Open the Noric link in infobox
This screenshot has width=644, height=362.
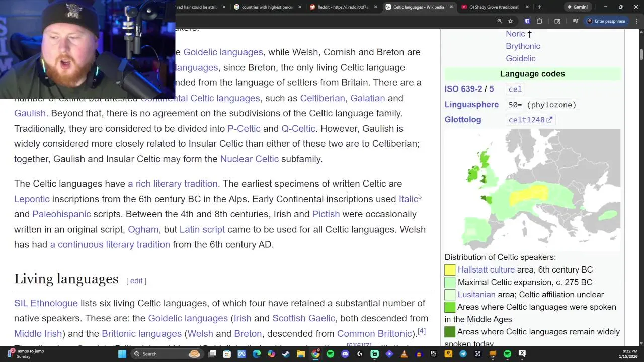tap(515, 34)
